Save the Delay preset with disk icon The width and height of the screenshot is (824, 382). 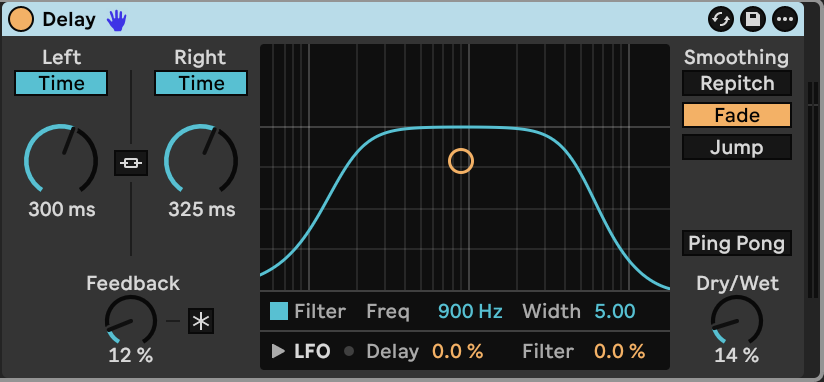click(753, 20)
